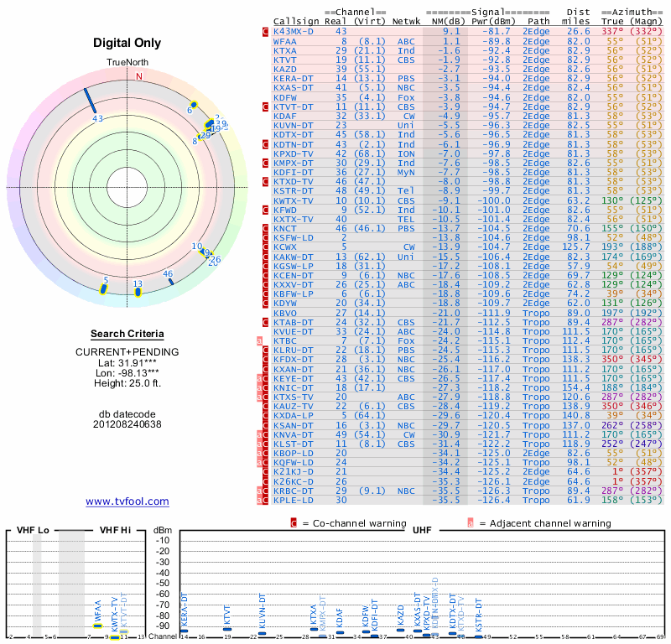Screen dimensions: 671x644
Task: Click the KPLE-LD callsign
Action: (293, 500)
